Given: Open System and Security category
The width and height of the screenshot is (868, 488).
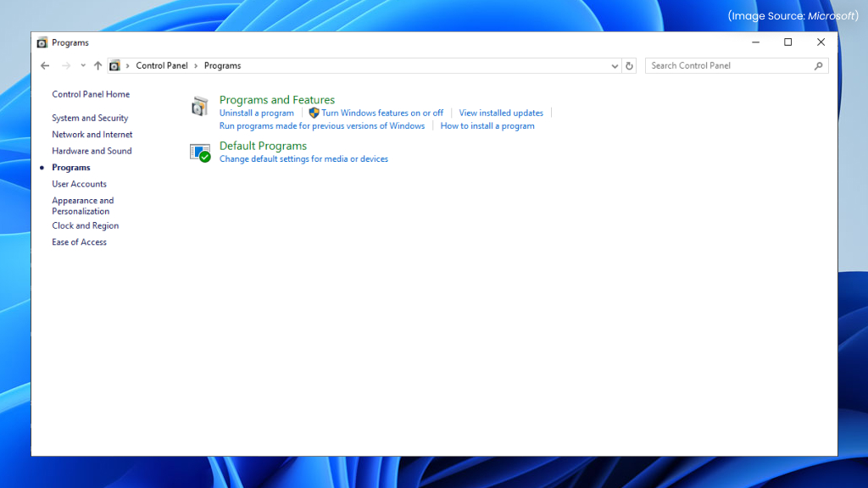Looking at the screenshot, I should point(90,118).
